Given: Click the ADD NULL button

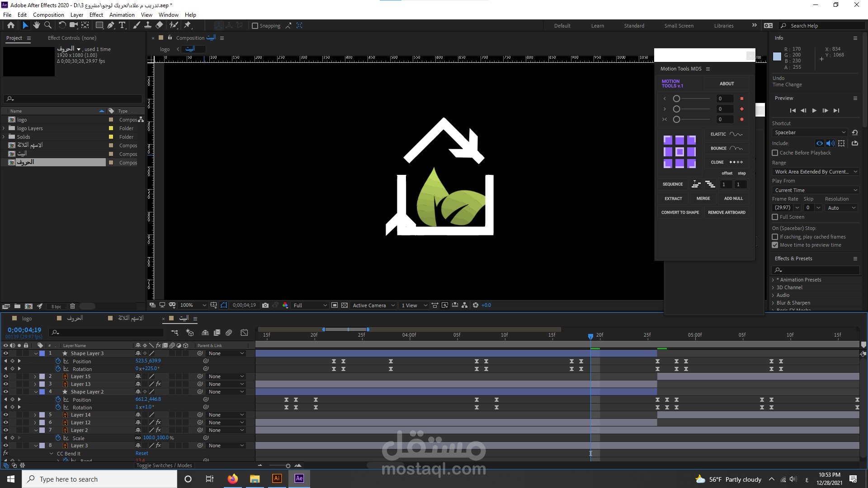Looking at the screenshot, I should (x=733, y=198).
